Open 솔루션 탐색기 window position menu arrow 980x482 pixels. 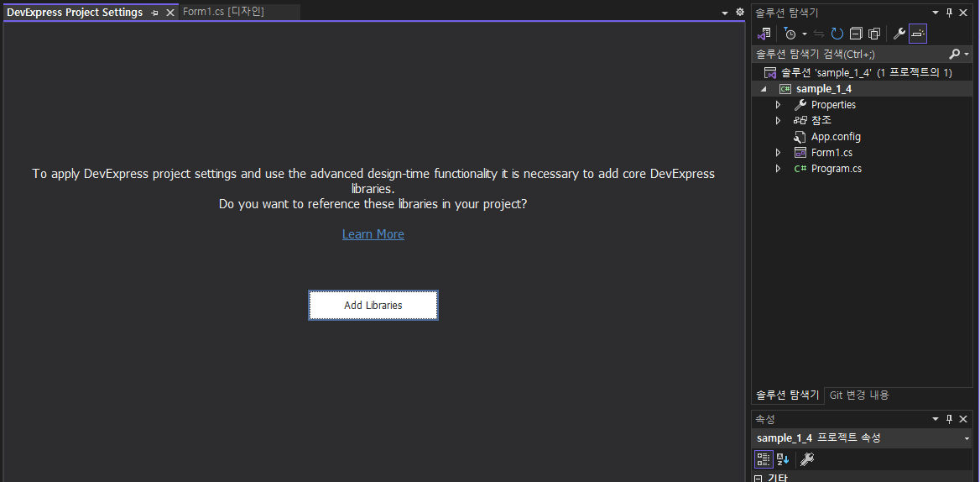pyautogui.click(x=936, y=13)
